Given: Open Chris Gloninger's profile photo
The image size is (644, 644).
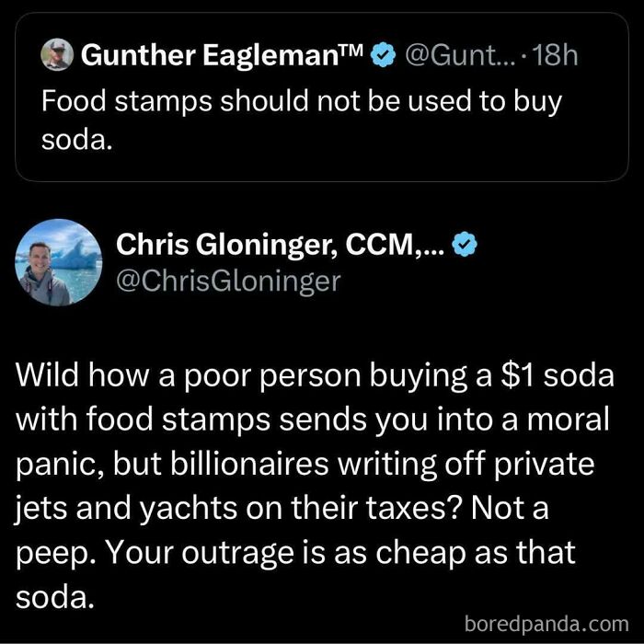Looking at the screenshot, I should [59, 262].
